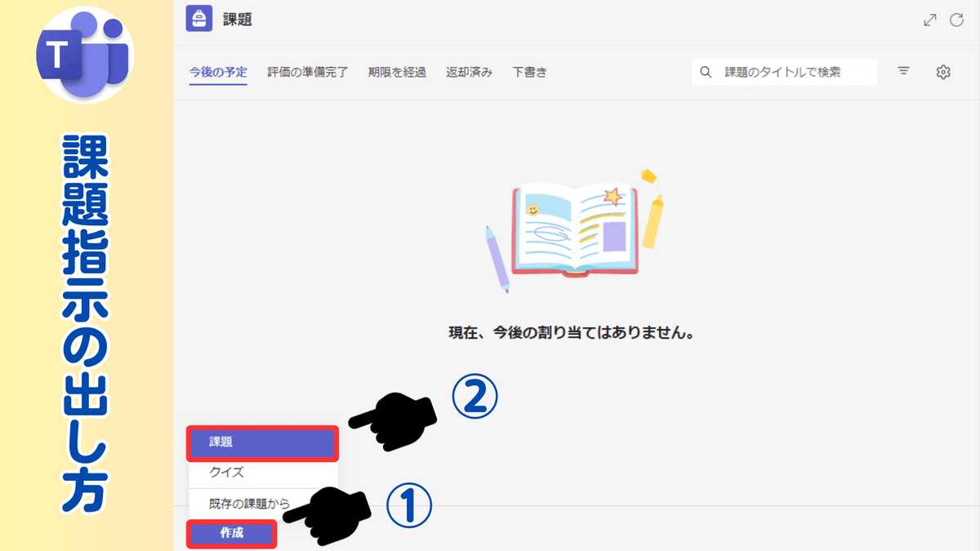
Task: Open the 評価の準備完了 tab
Action: pyautogui.click(x=308, y=72)
